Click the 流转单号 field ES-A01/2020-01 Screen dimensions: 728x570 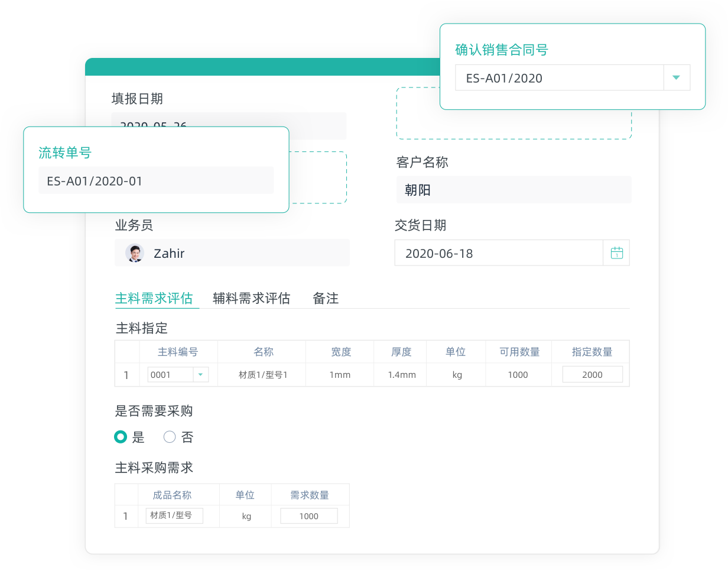[x=156, y=180]
